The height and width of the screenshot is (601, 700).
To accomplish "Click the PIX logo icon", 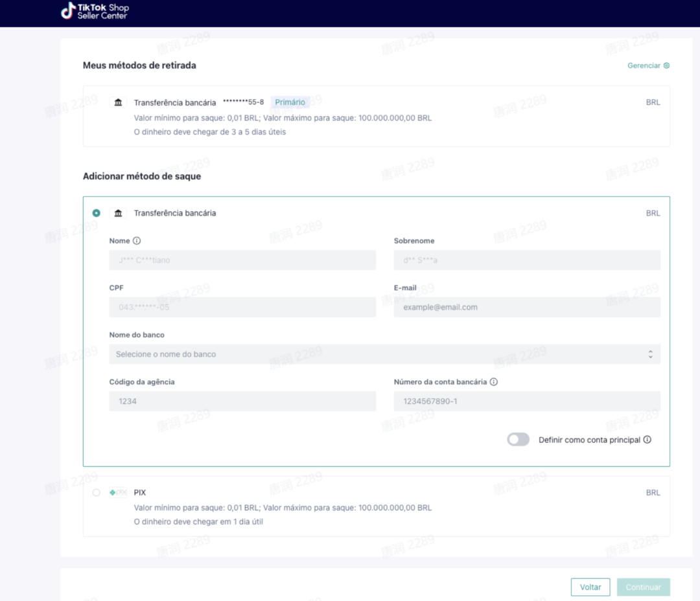I will click(x=118, y=493).
